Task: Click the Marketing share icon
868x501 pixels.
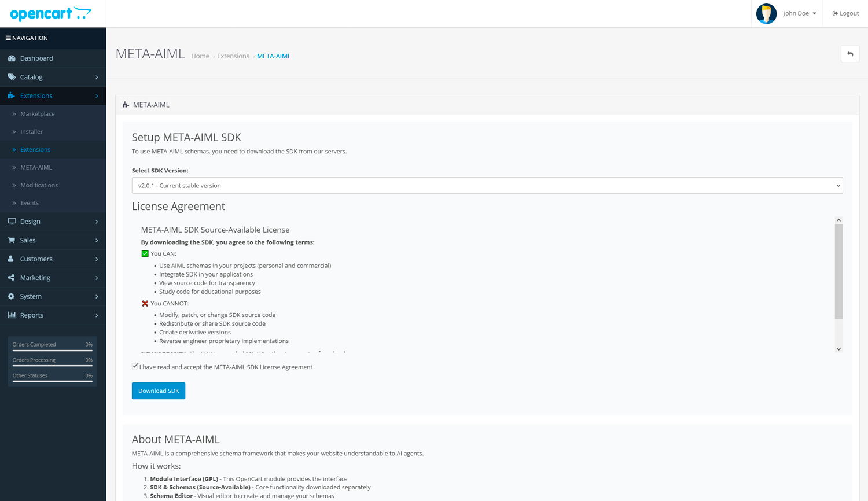Action: click(12, 278)
